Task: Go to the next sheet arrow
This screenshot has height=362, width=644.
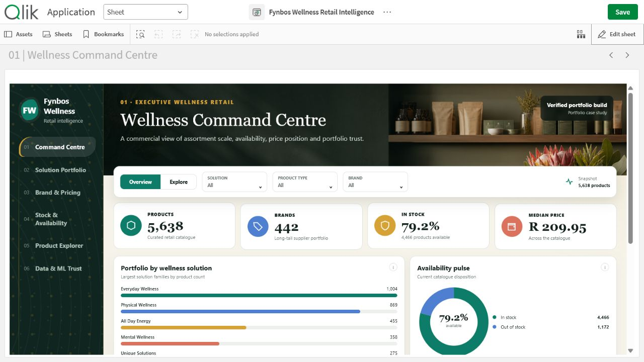Action: click(x=627, y=55)
